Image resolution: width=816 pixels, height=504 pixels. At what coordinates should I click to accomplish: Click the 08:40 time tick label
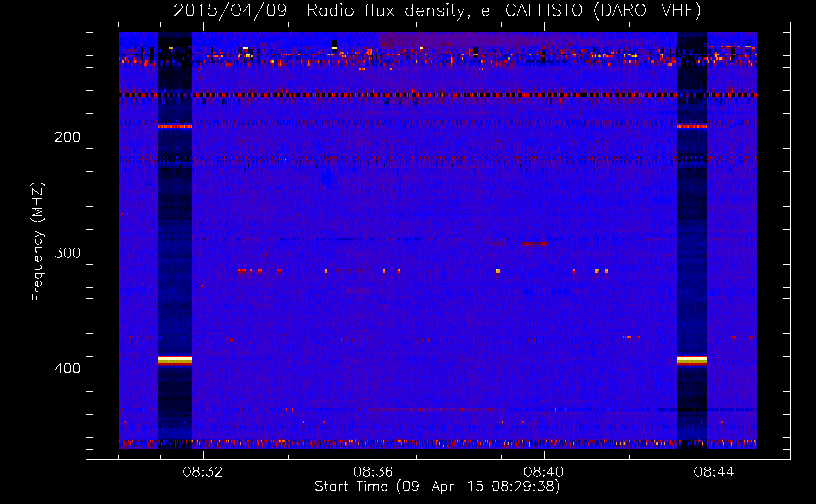pyautogui.click(x=544, y=472)
